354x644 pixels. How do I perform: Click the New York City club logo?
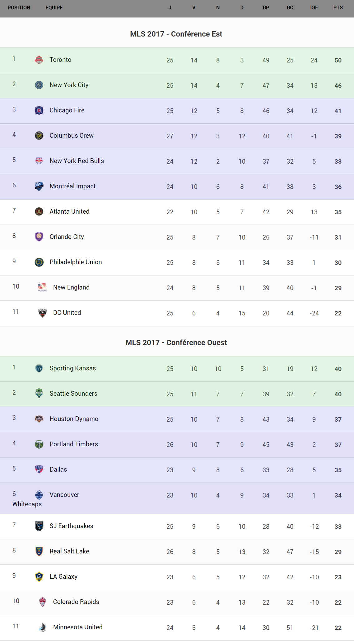point(39,85)
